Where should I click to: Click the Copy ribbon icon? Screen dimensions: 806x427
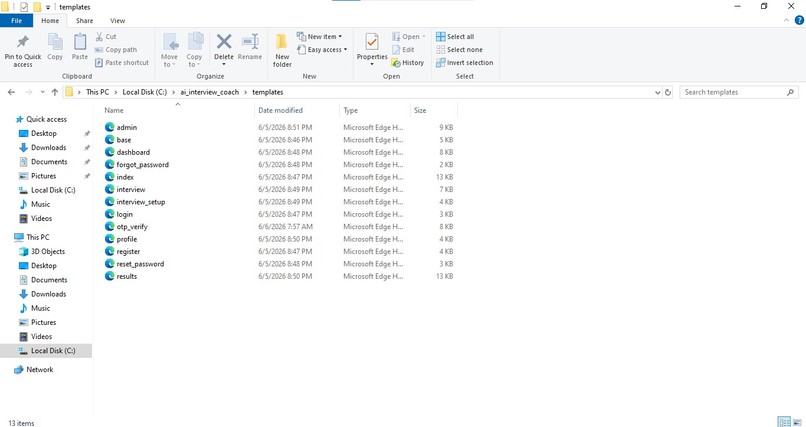[x=55, y=42]
